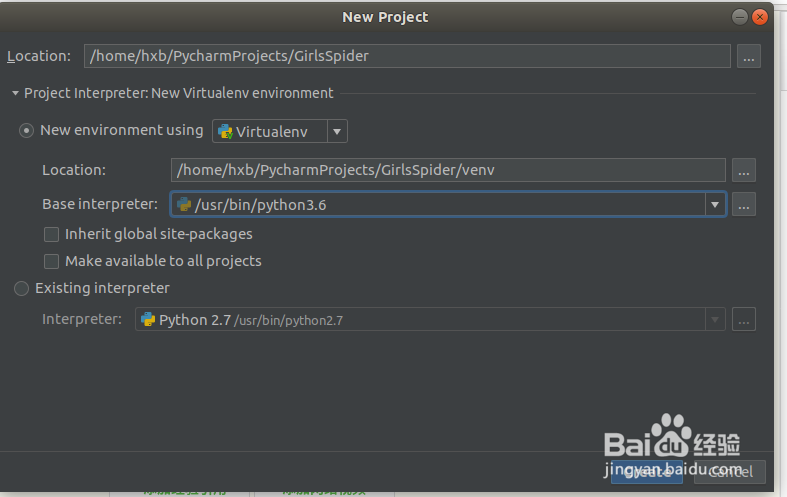Select the Existing interpreter option

[22, 289]
